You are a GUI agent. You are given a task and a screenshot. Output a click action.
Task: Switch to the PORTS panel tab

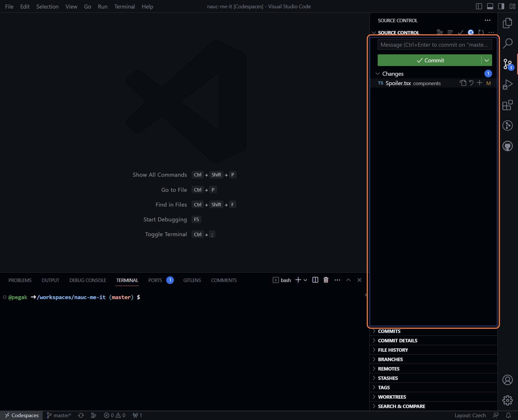[155, 280]
